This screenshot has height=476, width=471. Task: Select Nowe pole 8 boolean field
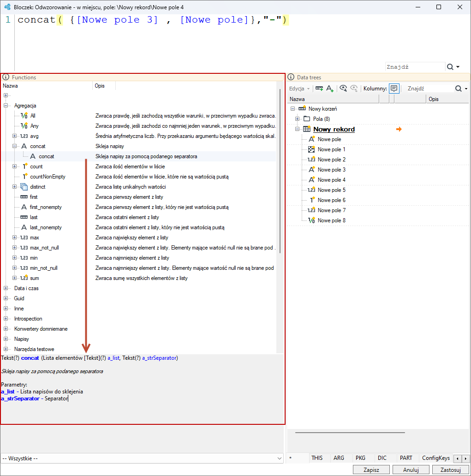pyautogui.click(x=331, y=220)
